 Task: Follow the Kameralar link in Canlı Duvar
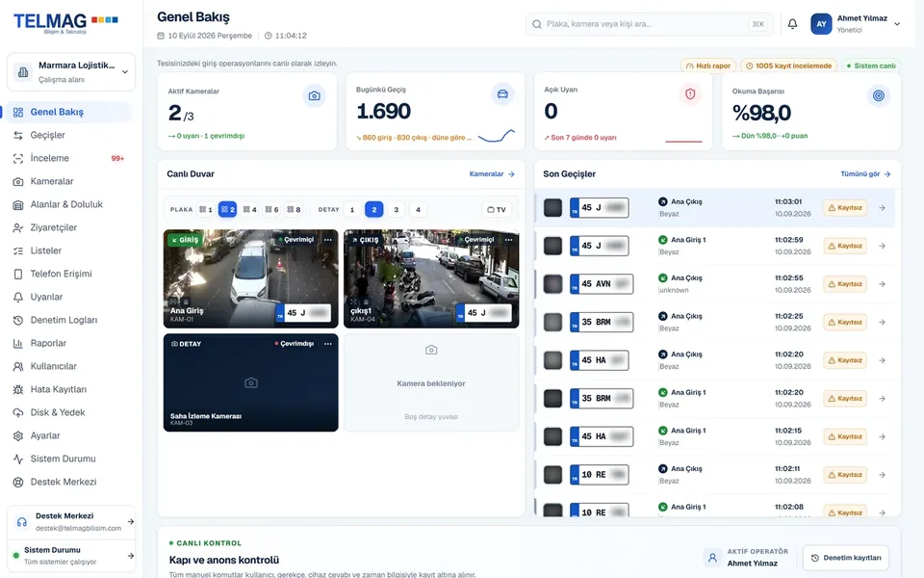[492, 174]
